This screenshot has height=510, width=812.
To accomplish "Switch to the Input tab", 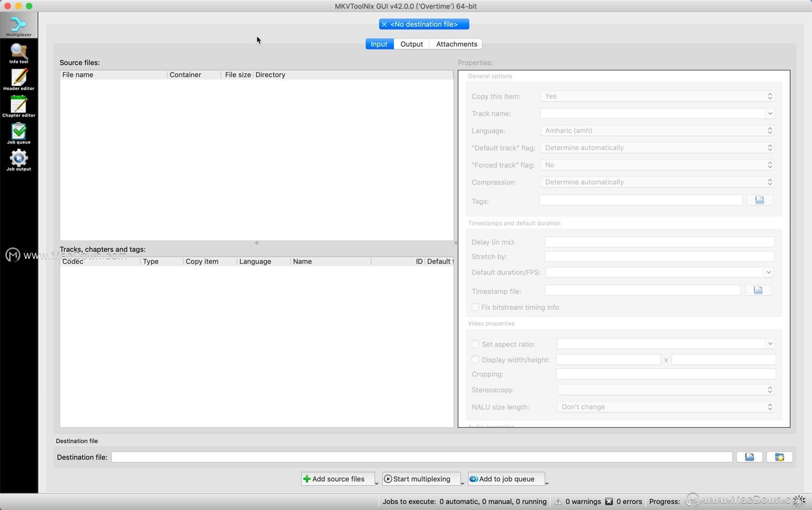I will point(379,44).
